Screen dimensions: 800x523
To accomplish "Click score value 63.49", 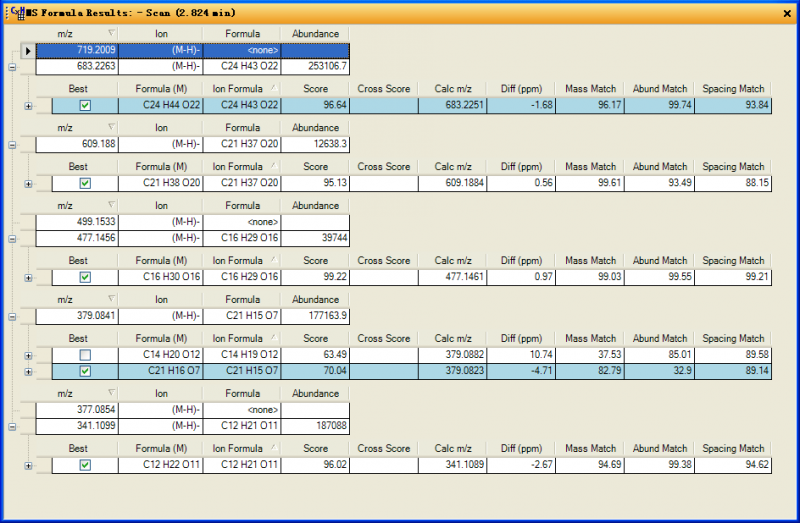I will [x=315, y=355].
